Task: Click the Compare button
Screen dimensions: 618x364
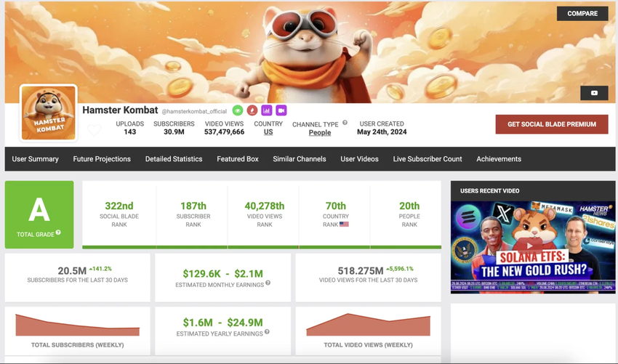Action: pos(582,13)
